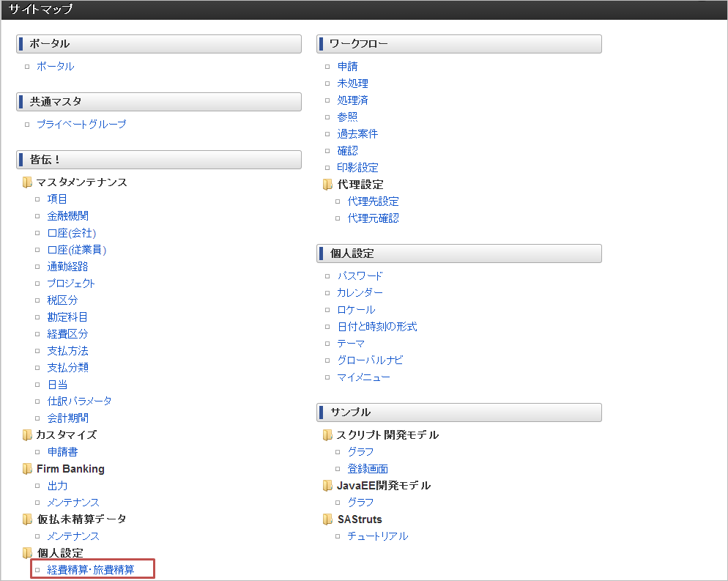Open the マイメニュー link

point(363,377)
